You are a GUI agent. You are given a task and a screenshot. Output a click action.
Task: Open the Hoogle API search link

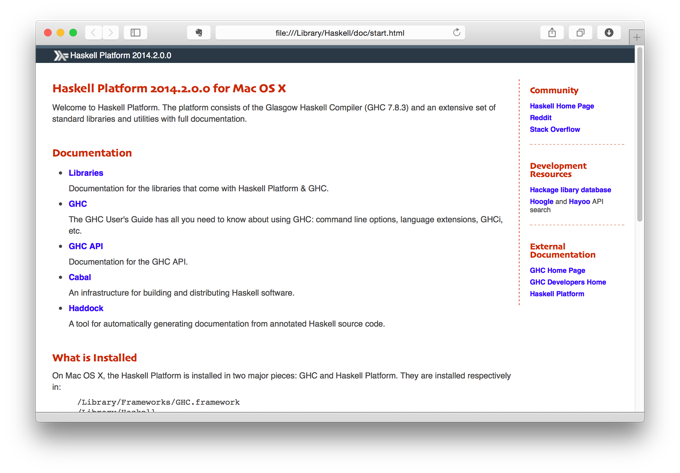point(541,202)
